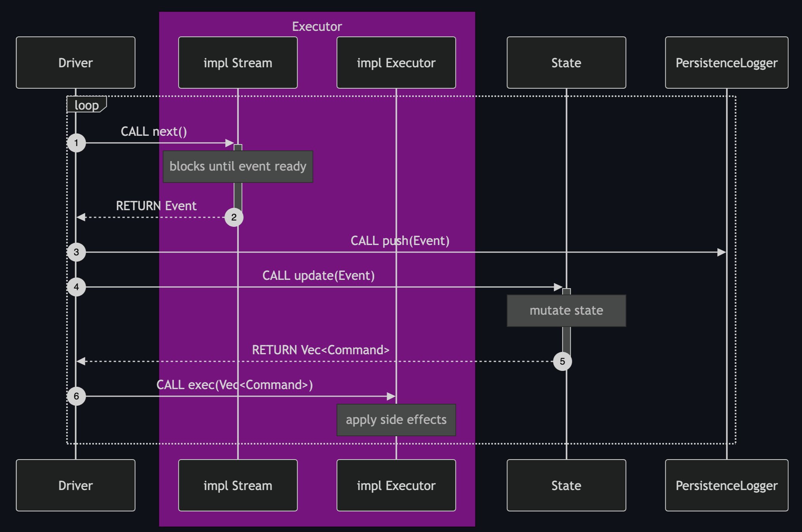Select the PersistenceLogger top box
This screenshot has width=802, height=532.
coord(726,62)
